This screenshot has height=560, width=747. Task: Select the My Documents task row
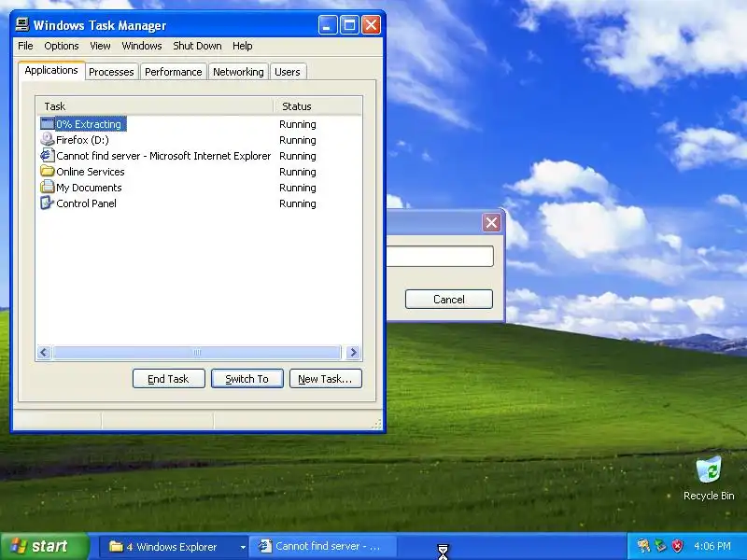pyautogui.click(x=199, y=188)
